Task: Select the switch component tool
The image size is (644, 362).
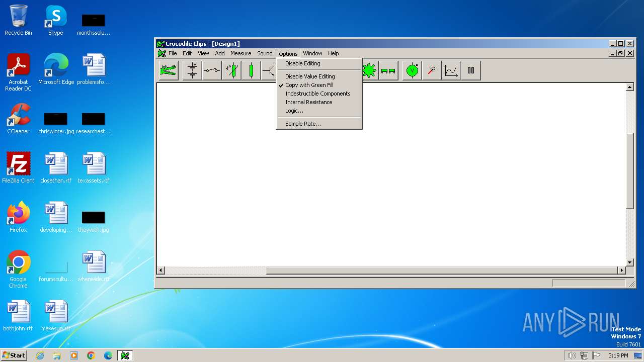Action: tap(212, 70)
